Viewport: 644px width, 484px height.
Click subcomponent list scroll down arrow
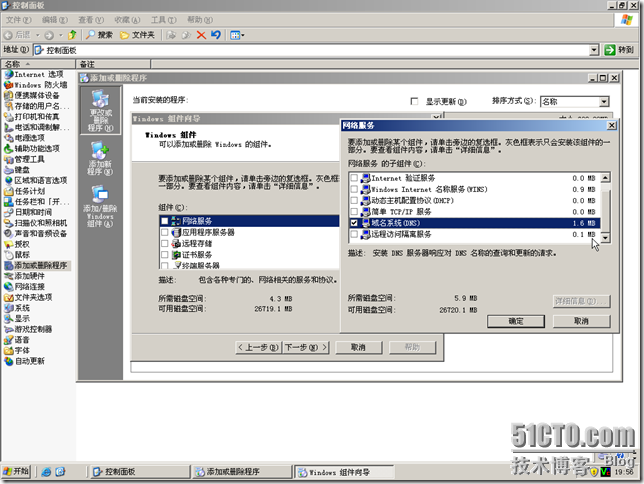coord(605,237)
